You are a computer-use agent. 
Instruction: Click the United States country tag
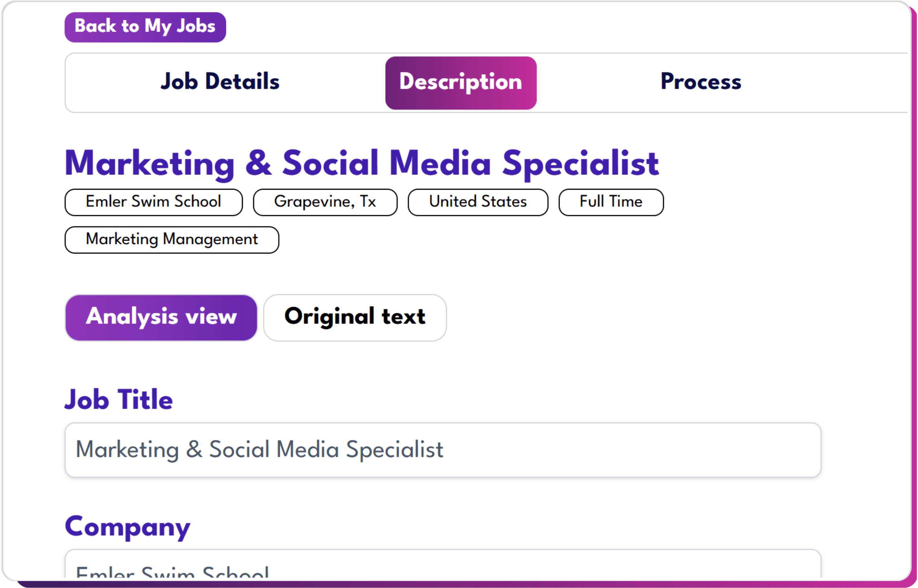click(478, 202)
